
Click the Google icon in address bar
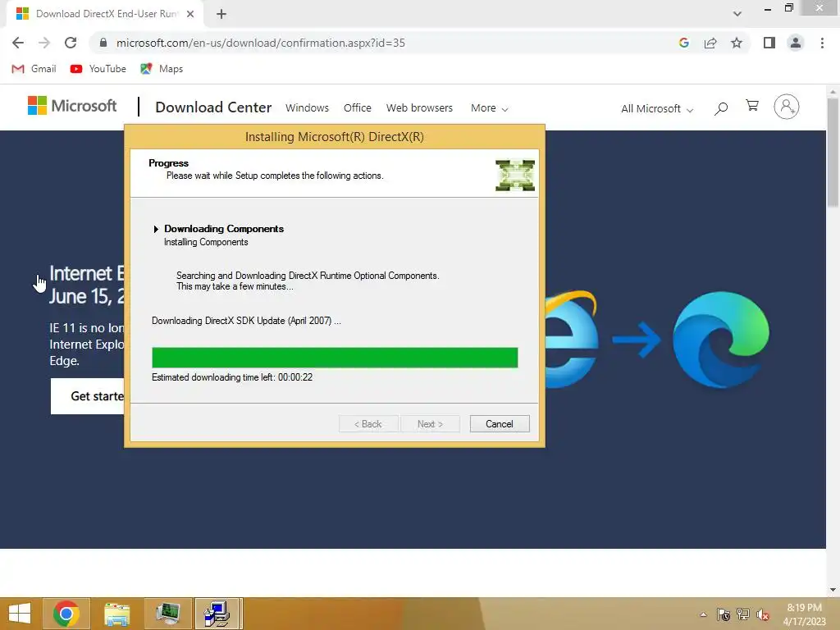coord(683,43)
